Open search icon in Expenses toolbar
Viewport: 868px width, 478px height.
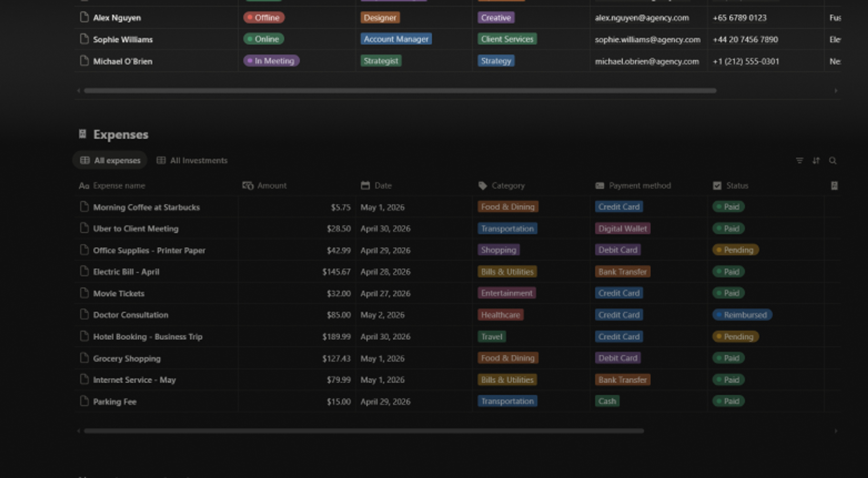(x=832, y=161)
